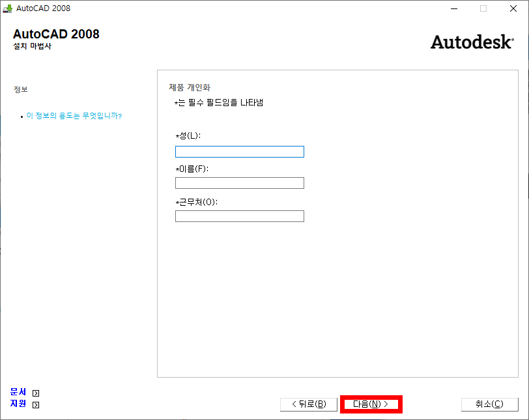Click the Autodesk logo

pos(472,42)
